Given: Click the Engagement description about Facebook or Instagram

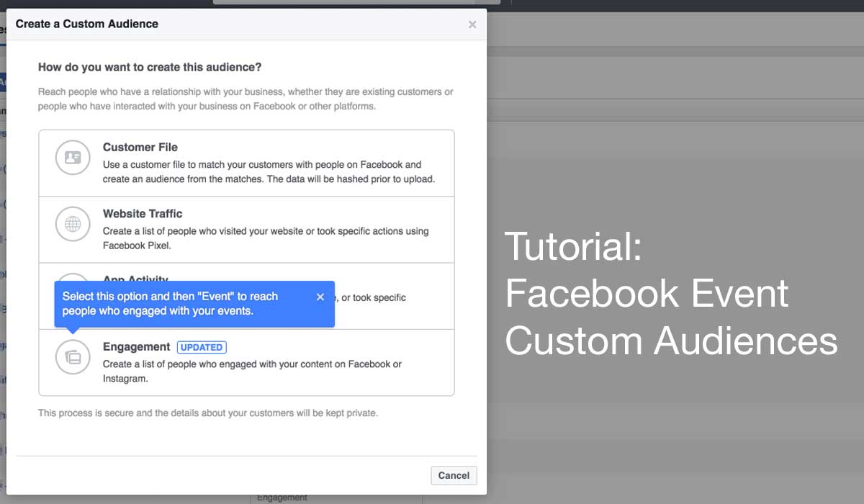Looking at the screenshot, I should [x=252, y=371].
